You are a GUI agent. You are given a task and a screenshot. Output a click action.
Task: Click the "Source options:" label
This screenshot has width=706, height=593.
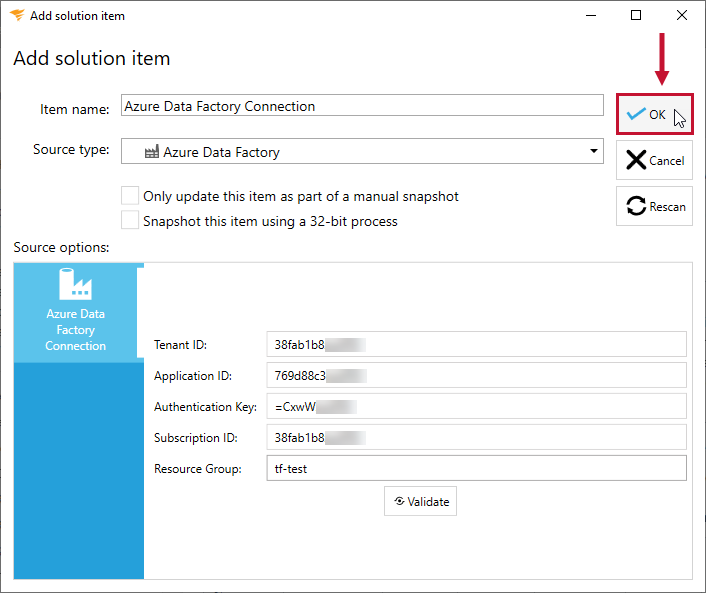coord(61,247)
